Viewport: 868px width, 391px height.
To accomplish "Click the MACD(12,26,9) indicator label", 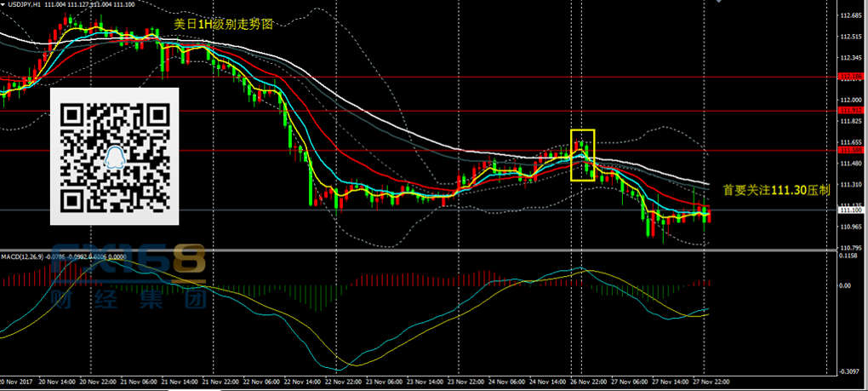I will tap(22, 255).
